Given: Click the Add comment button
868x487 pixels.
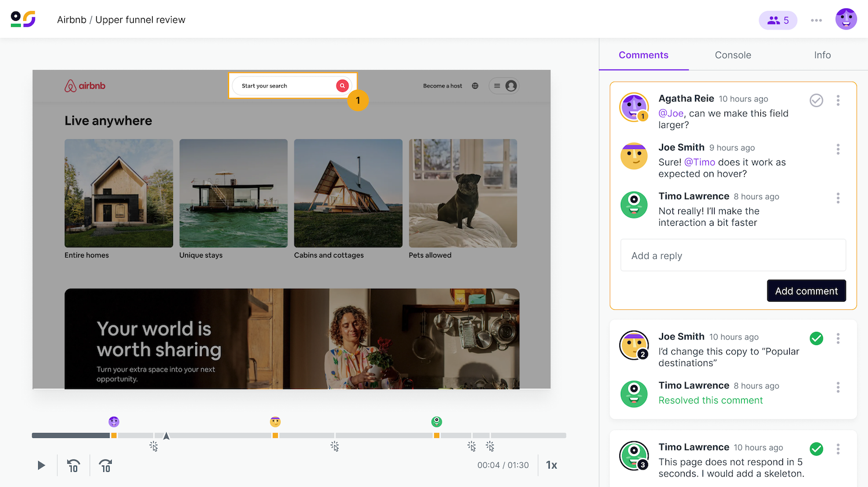Looking at the screenshot, I should (806, 291).
